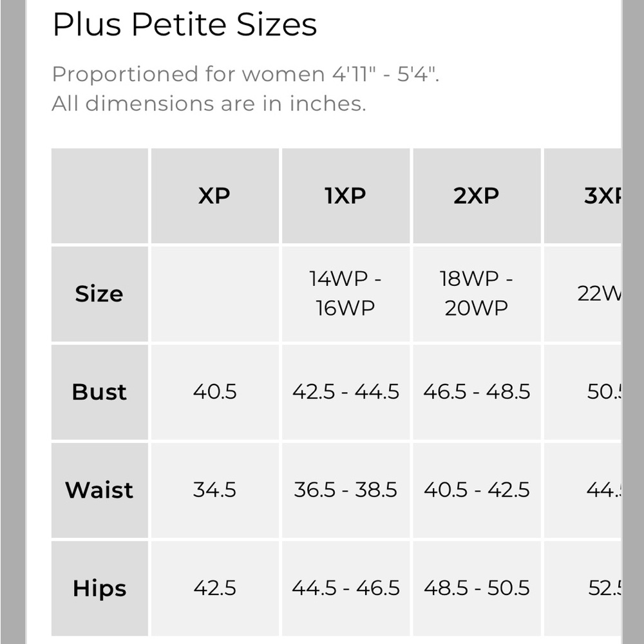Select the 14WP - 16WP size cell

point(345,294)
